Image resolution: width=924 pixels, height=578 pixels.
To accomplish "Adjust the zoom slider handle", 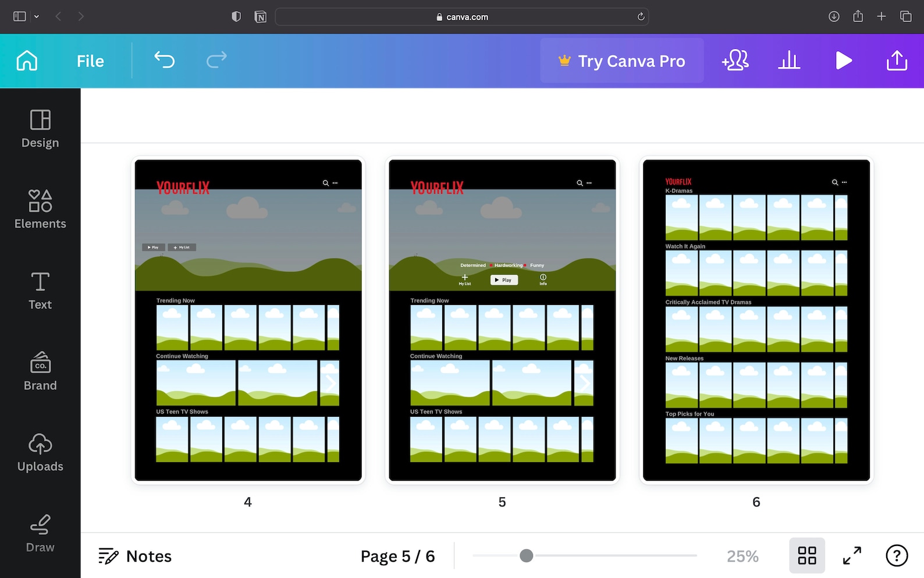I will point(526,556).
